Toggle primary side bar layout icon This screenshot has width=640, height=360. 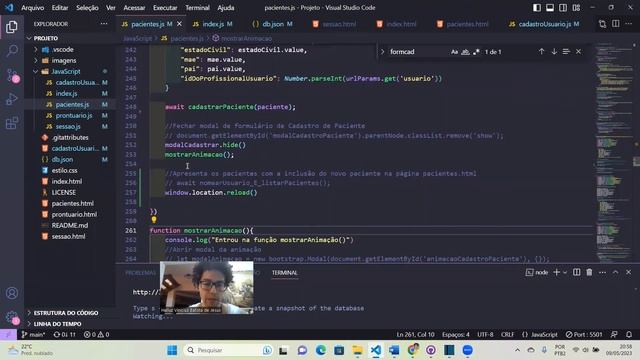tap(537, 7)
